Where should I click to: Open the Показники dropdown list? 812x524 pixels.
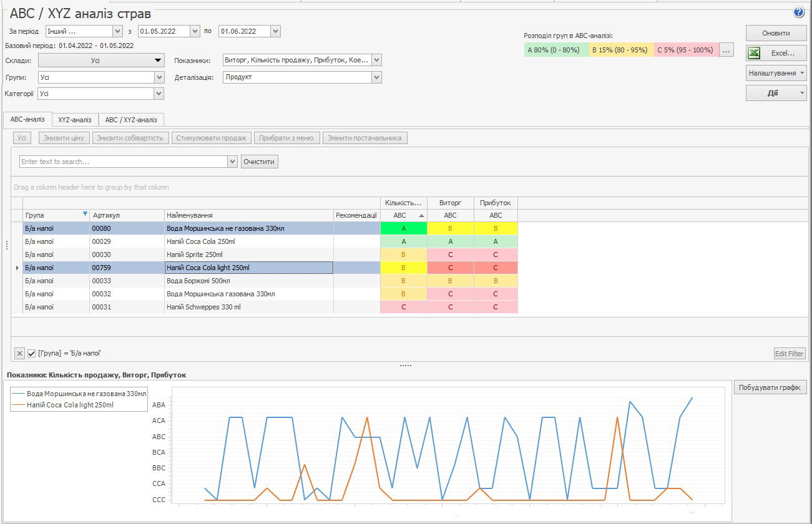pyautogui.click(x=376, y=60)
